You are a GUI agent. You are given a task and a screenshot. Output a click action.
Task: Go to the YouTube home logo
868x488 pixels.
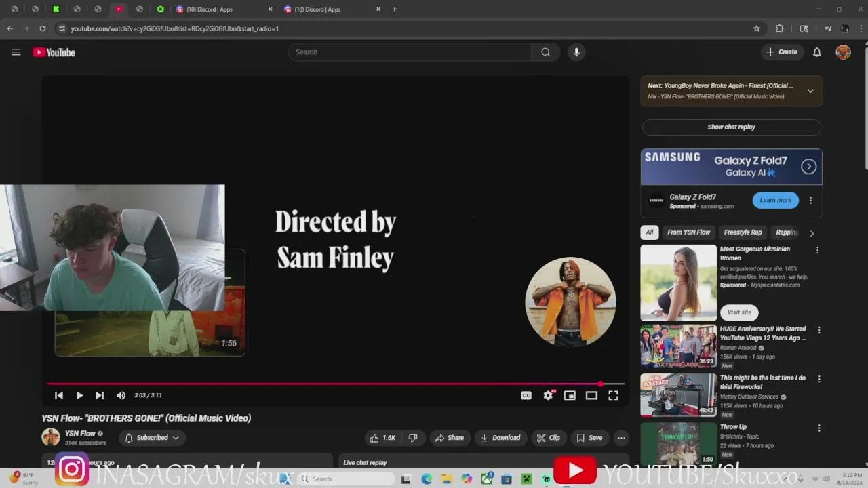pos(54,52)
